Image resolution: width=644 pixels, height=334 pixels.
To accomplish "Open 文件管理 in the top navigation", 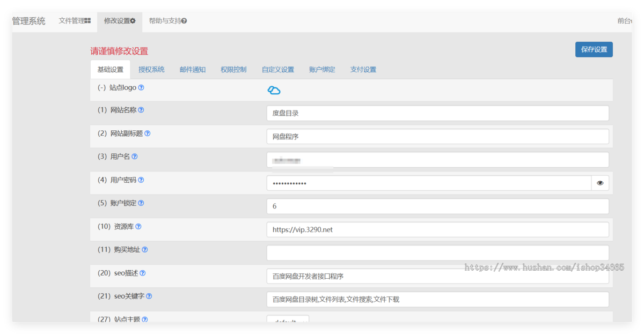I will point(75,21).
